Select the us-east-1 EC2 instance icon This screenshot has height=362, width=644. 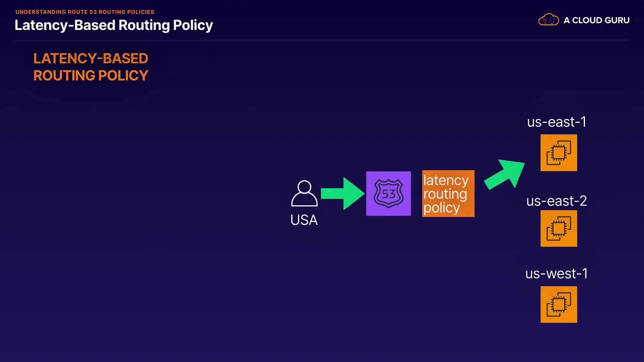tap(558, 153)
